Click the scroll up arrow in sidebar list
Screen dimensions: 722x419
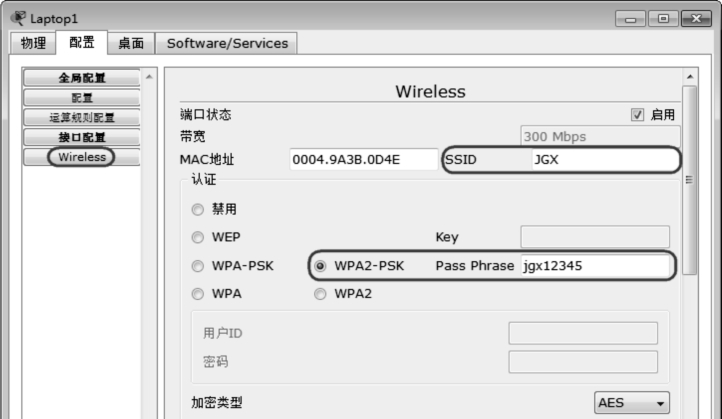(150, 78)
